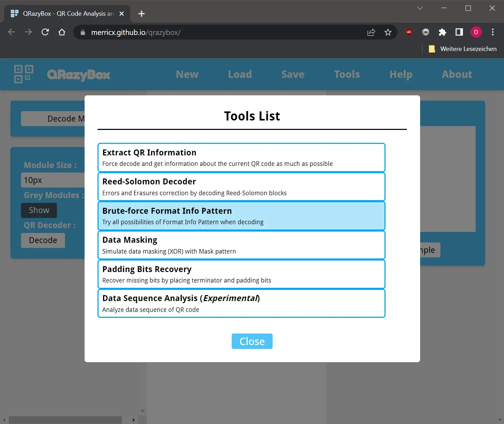
Task: Click the gear extension icon
Action: (x=426, y=32)
